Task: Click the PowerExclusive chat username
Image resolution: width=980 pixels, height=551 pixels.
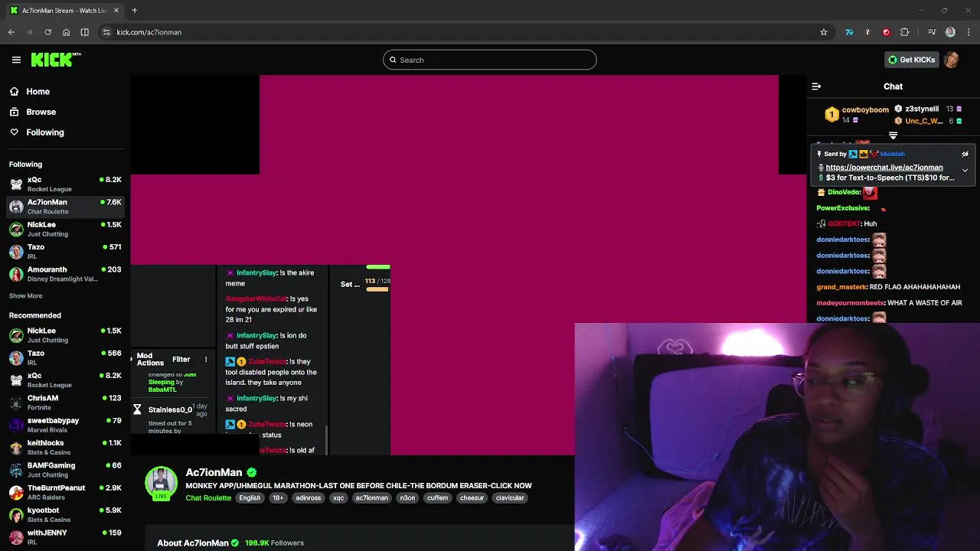Action: tap(843, 208)
